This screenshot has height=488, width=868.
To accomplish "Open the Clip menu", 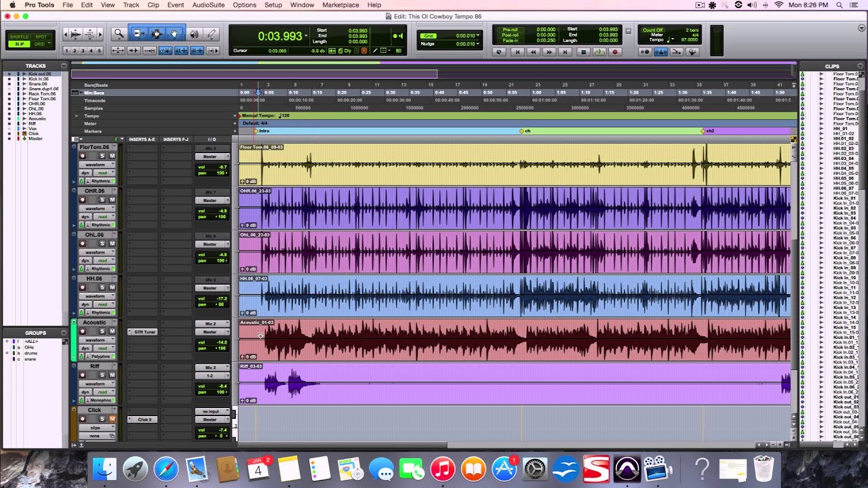I will point(153,5).
